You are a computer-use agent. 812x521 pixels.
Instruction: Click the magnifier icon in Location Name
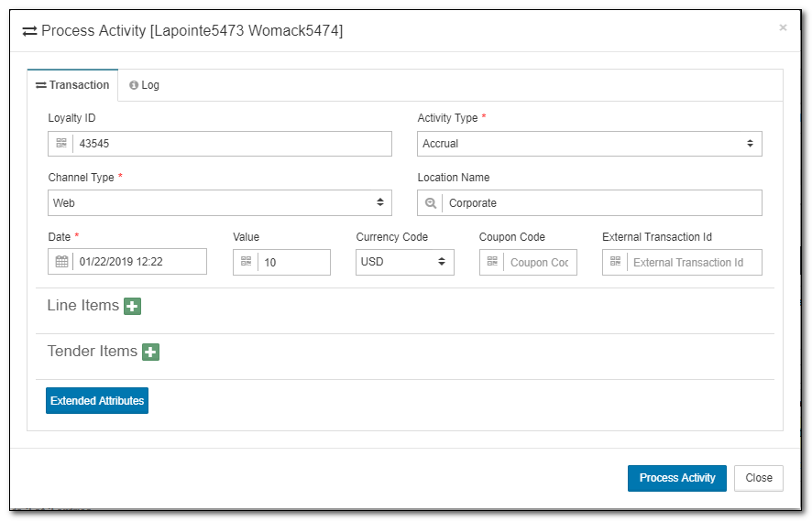431,203
